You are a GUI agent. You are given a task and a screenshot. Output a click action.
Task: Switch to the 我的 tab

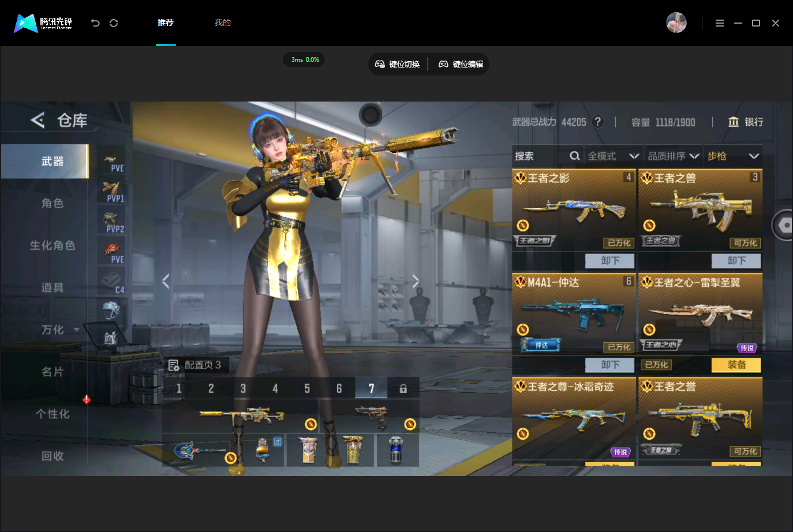[223, 23]
